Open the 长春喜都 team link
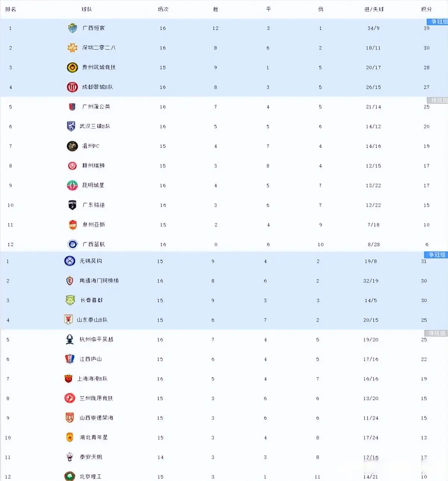Screen dimensions: 448x481 point(91,300)
